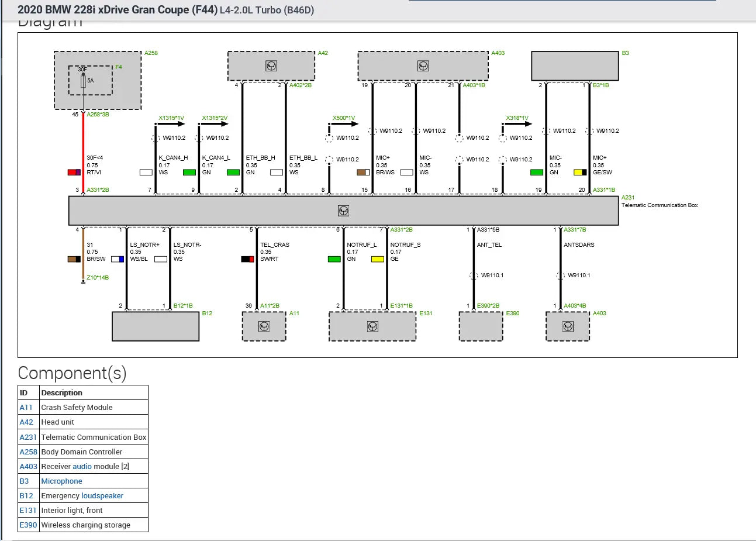Click the icon in the A403 box above connector A403*1B
The image size is (756, 541).
tap(423, 66)
